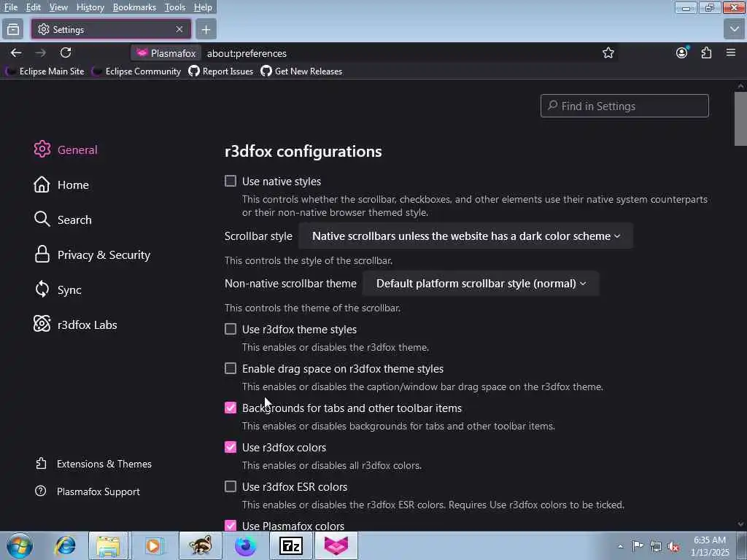The height and width of the screenshot is (560, 747).
Task: Open Windows Explorer folder in taskbar
Action: coord(108,545)
